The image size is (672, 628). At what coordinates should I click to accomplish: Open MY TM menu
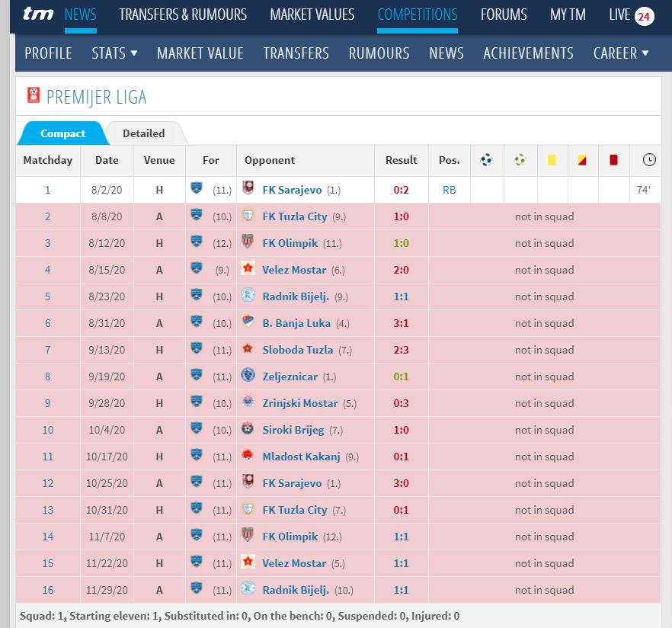[568, 14]
